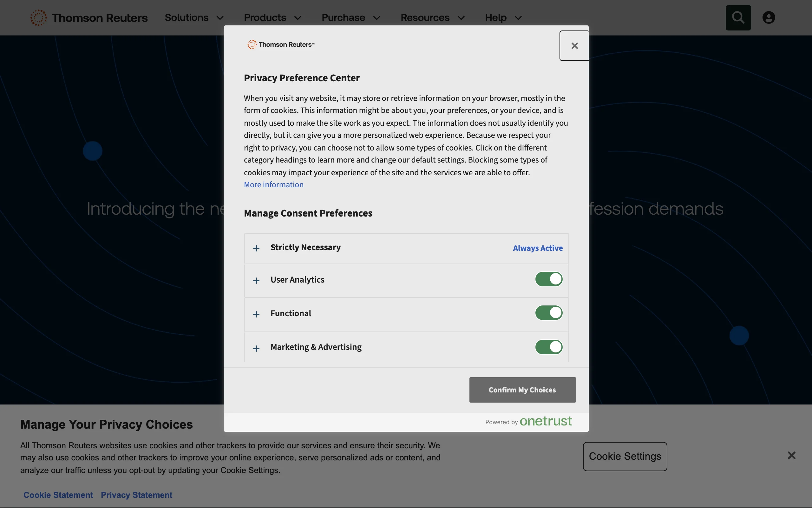
Task: Open the Purchase menu
Action: click(x=351, y=17)
